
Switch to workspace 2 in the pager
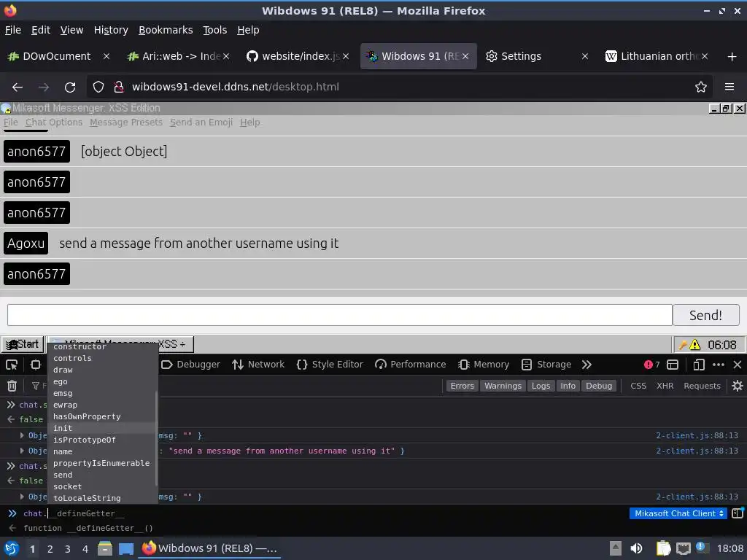(50, 548)
